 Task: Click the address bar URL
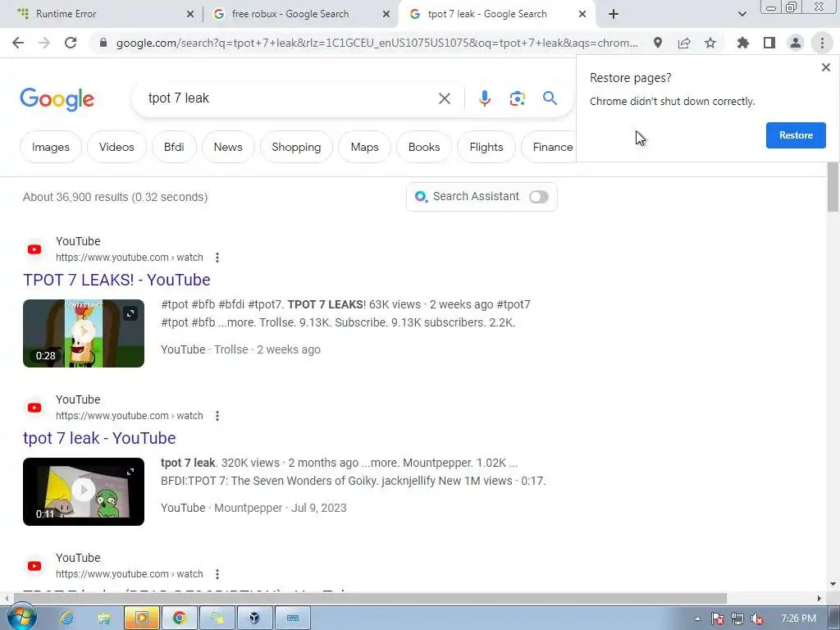tap(377, 43)
